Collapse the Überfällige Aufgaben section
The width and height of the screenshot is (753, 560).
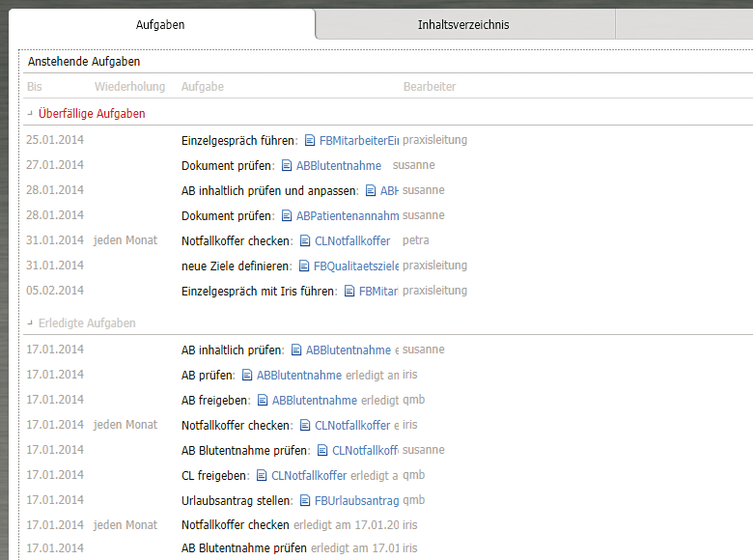click(31, 114)
